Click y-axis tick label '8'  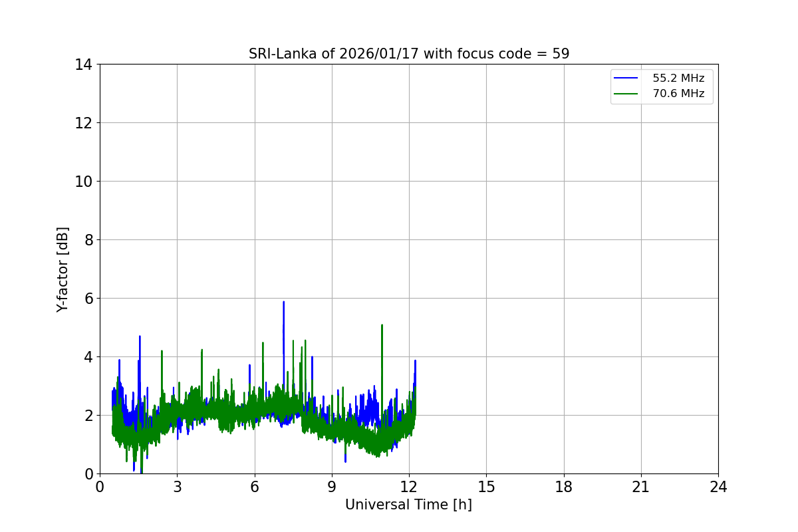(x=88, y=240)
